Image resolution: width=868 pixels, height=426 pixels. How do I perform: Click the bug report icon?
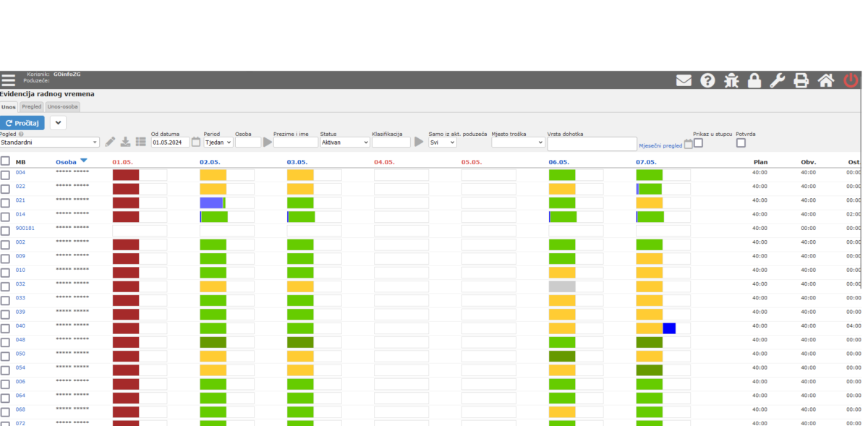tap(731, 80)
